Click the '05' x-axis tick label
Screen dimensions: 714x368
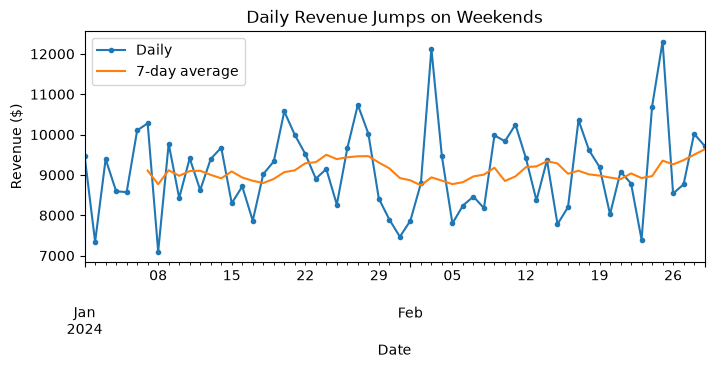point(453,276)
